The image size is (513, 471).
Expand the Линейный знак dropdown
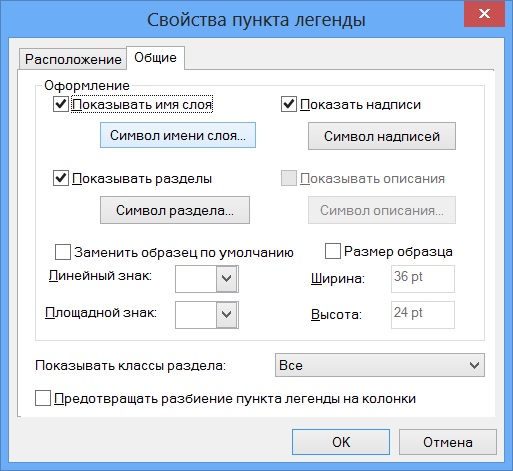(227, 279)
